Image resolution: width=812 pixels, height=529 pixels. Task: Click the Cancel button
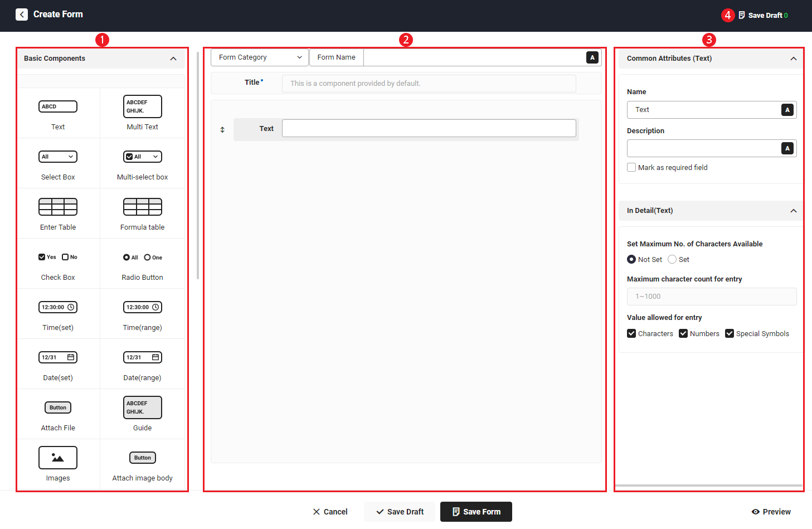point(330,512)
